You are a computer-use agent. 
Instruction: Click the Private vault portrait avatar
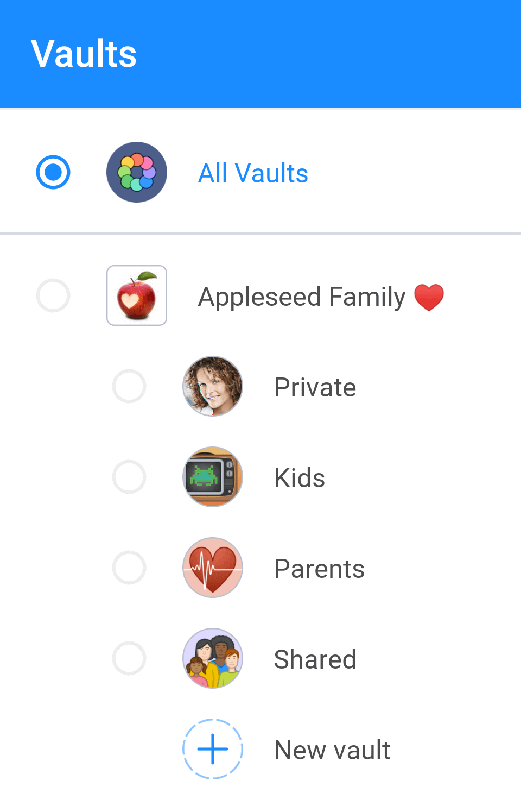(x=213, y=386)
